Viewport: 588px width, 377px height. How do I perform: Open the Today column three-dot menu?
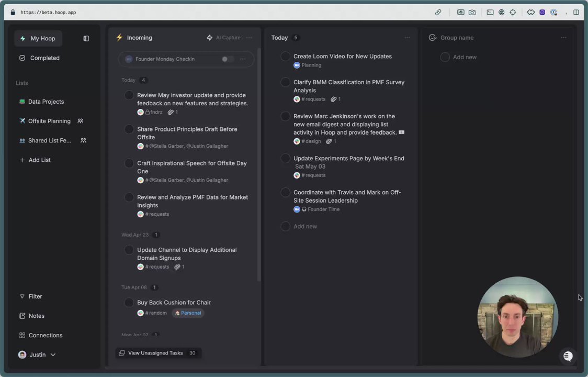408,38
